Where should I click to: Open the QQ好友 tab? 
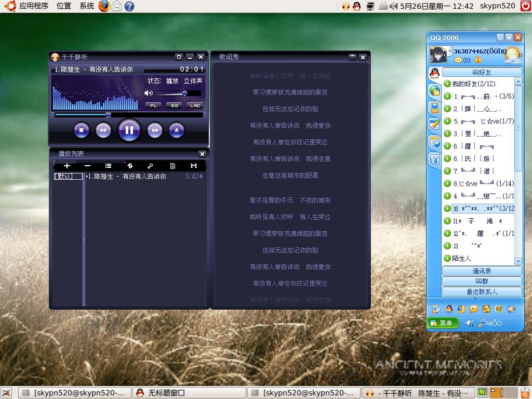pyautogui.click(x=482, y=72)
